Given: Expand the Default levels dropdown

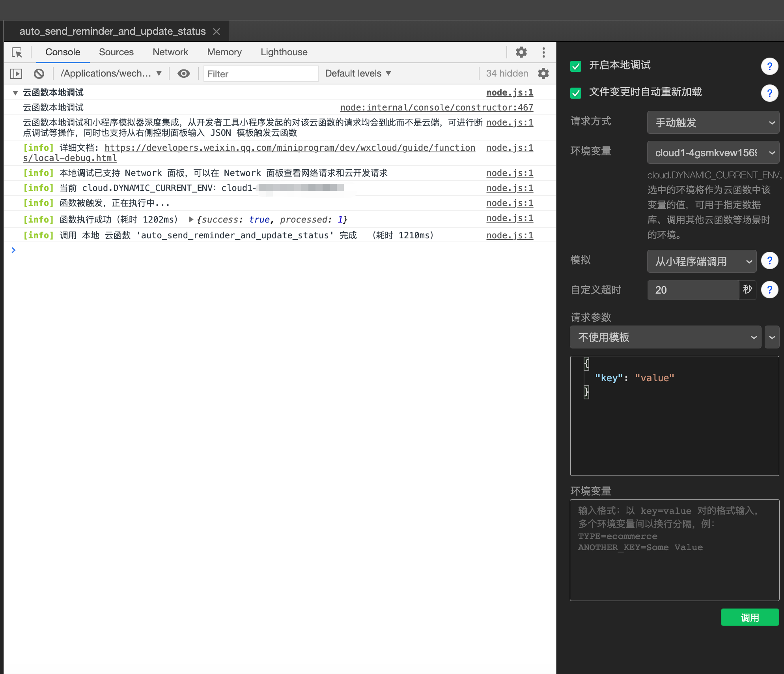Looking at the screenshot, I should tap(358, 74).
